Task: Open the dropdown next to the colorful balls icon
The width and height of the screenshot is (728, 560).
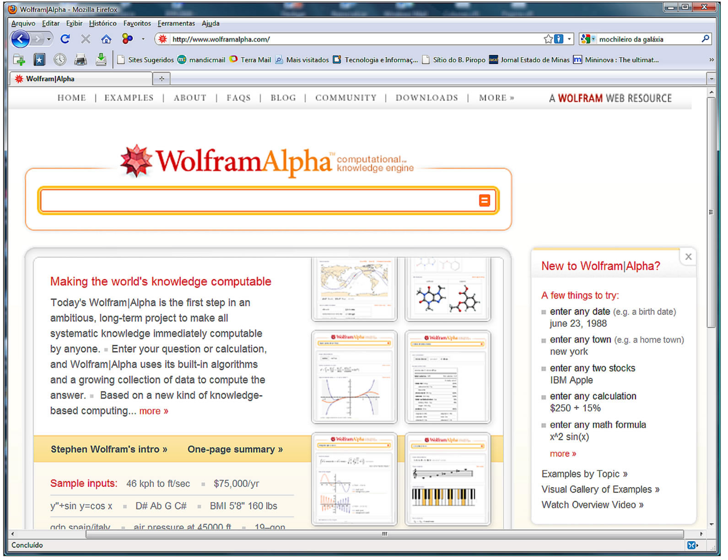Action: [x=143, y=39]
